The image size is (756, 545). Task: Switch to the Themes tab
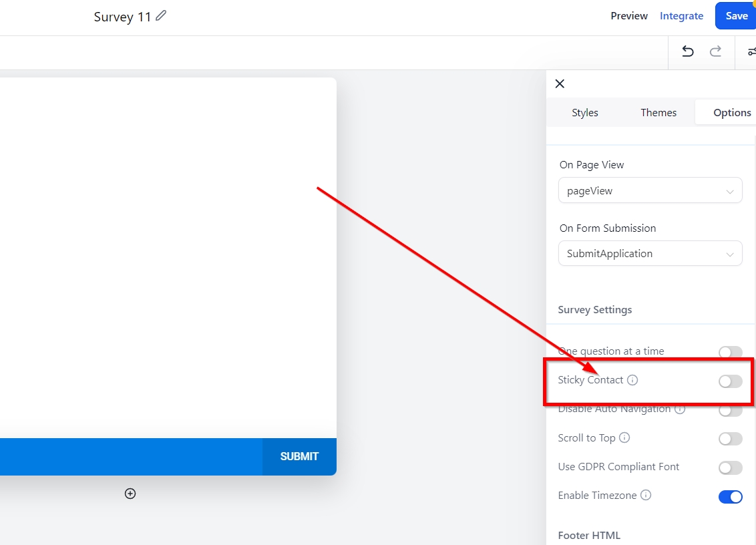click(x=658, y=112)
